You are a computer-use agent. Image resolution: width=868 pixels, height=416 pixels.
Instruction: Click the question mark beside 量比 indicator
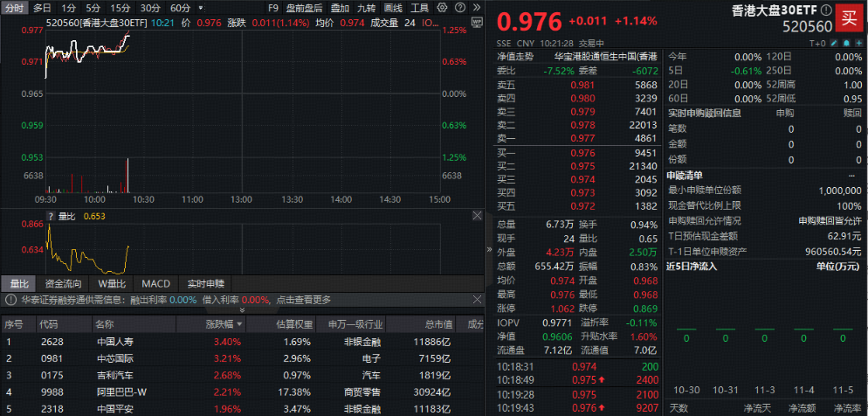click(51, 216)
